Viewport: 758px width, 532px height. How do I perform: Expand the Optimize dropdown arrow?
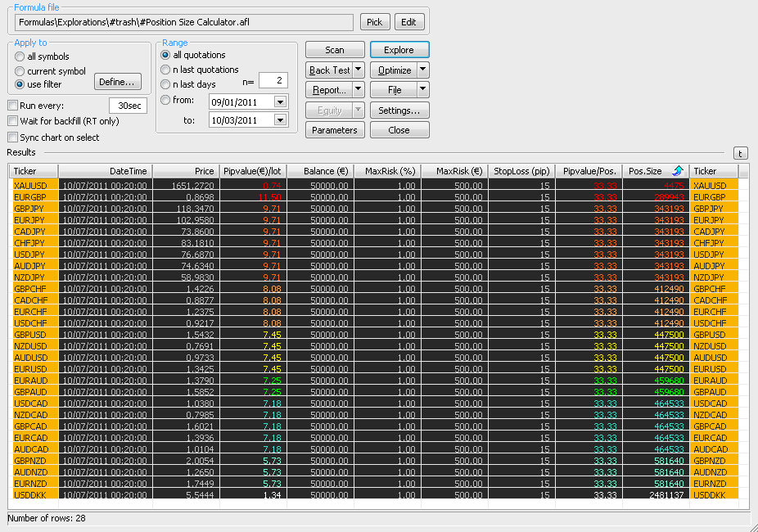(x=422, y=70)
